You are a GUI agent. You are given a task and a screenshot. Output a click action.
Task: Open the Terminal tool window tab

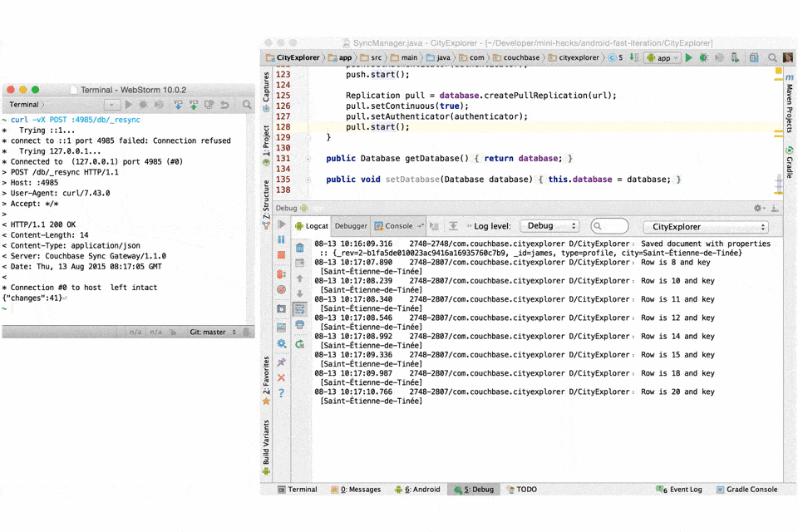coord(298,490)
